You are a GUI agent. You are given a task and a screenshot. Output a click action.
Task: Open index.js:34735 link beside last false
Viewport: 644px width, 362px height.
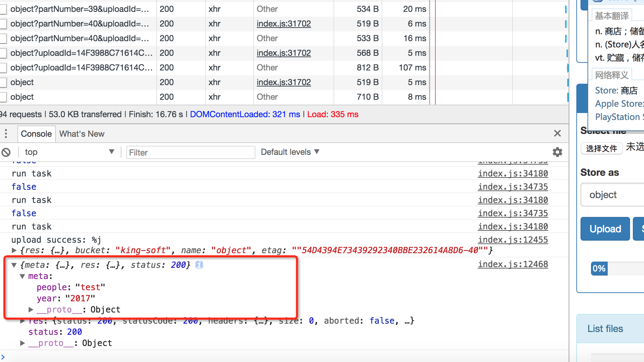click(513, 213)
